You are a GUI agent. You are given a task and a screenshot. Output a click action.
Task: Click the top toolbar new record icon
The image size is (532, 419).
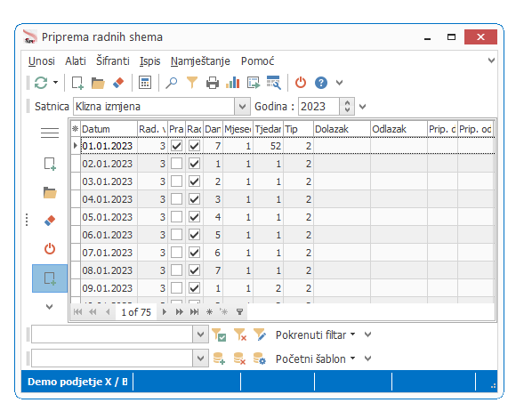(77, 83)
